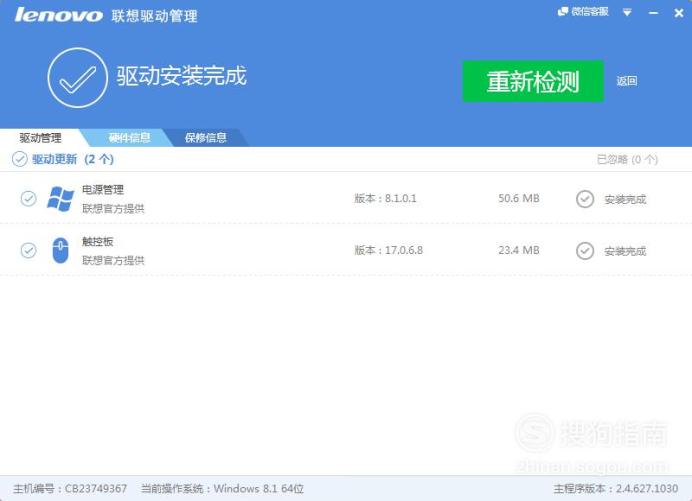Click the 50.6 MB size value
Image resolution: width=692 pixels, height=501 pixels.
pyautogui.click(x=519, y=199)
